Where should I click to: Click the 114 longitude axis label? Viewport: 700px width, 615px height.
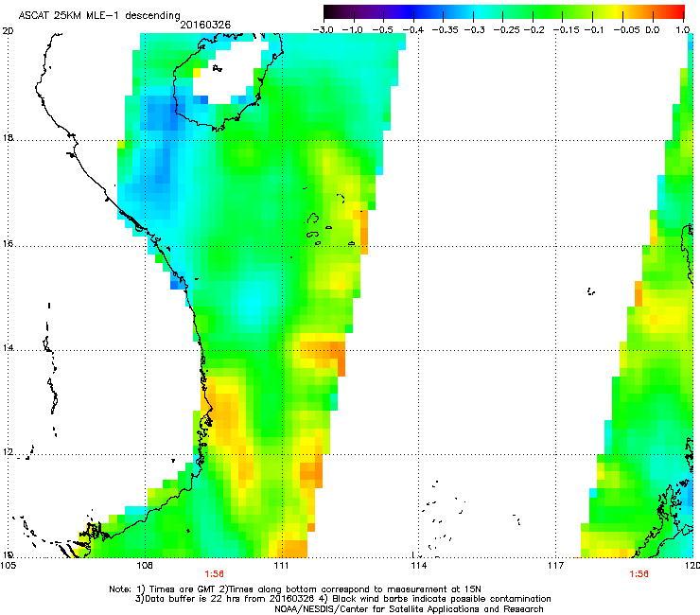pyautogui.click(x=418, y=566)
